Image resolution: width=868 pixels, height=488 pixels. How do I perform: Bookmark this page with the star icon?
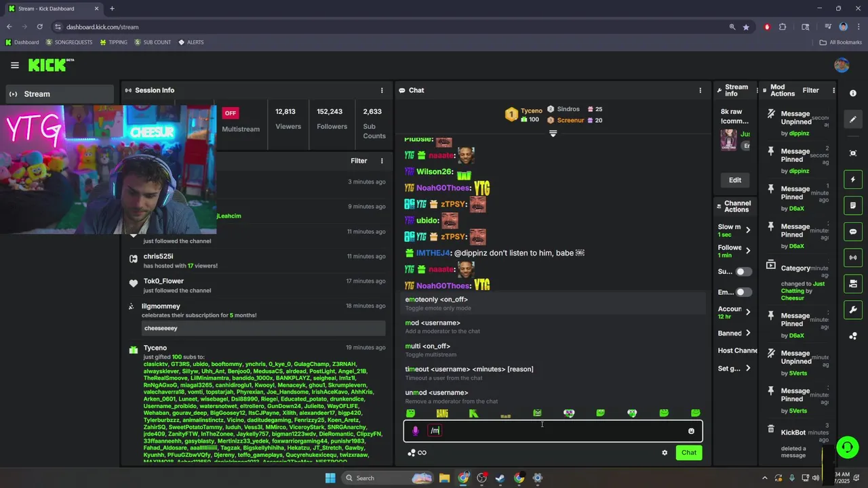[746, 27]
